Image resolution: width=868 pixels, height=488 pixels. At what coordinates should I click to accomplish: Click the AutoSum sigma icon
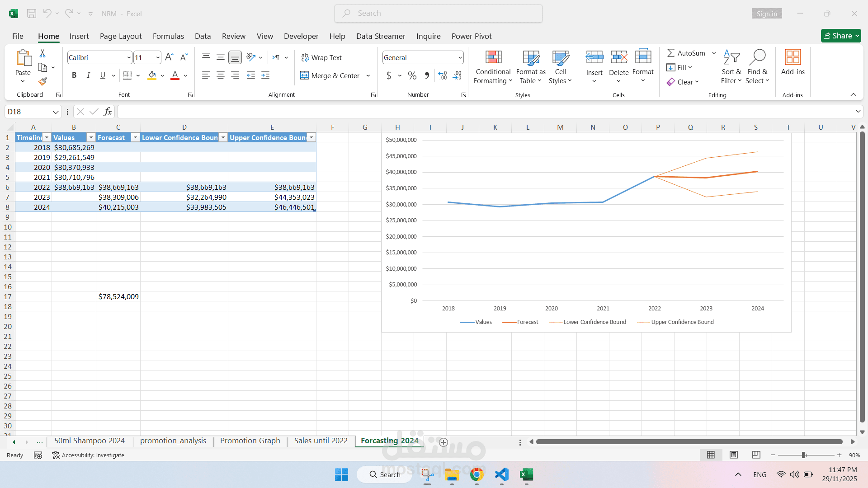[x=671, y=53]
